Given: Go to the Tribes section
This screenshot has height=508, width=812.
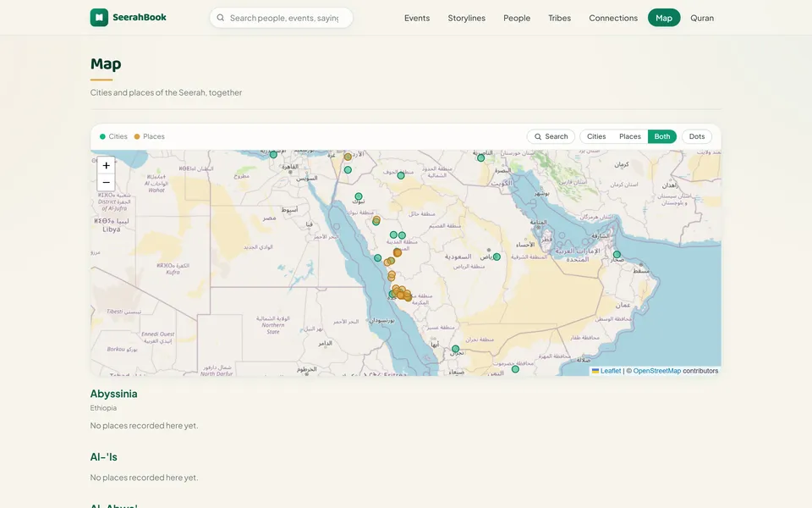Looking at the screenshot, I should [x=559, y=18].
